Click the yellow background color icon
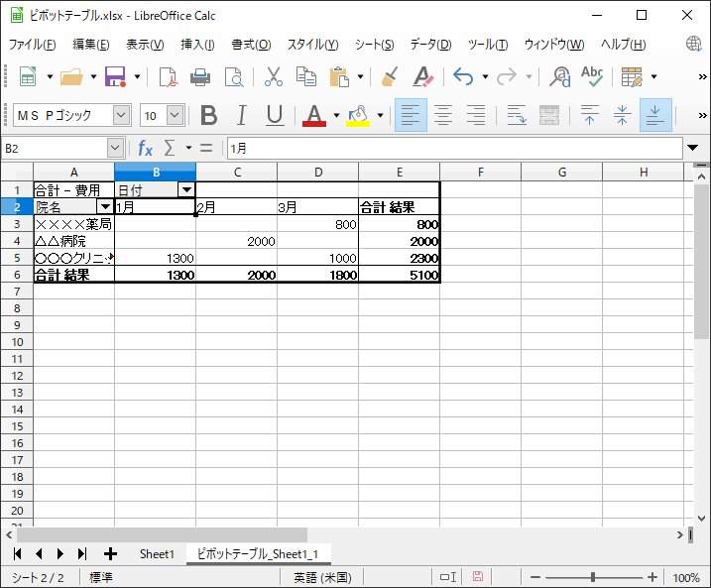The height and width of the screenshot is (588, 711). (x=358, y=115)
